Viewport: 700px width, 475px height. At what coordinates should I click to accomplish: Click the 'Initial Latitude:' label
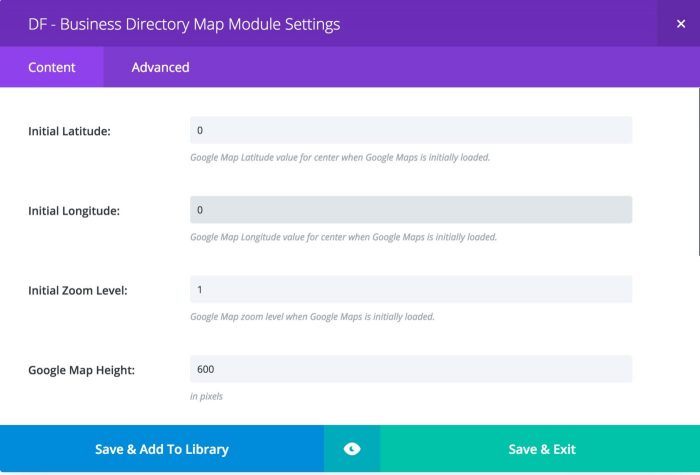pyautogui.click(x=69, y=131)
